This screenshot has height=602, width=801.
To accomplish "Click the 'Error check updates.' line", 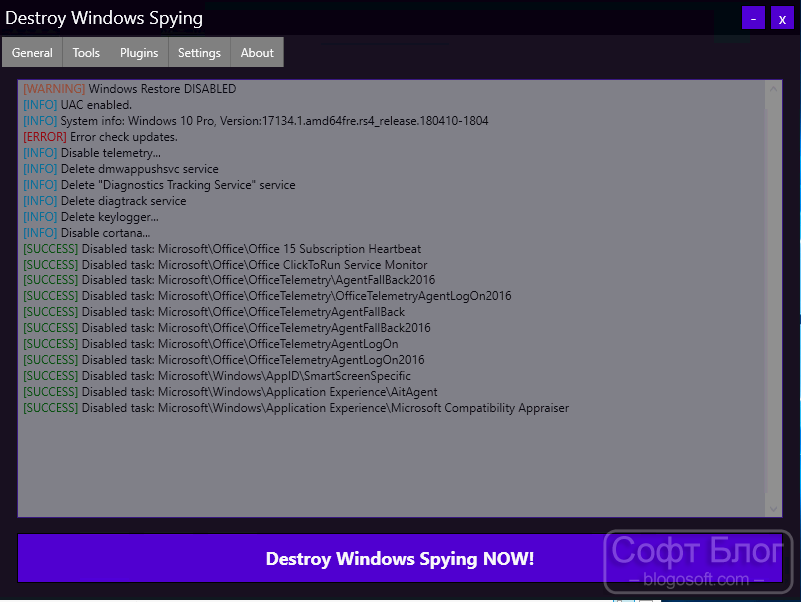I will click(x=101, y=136).
